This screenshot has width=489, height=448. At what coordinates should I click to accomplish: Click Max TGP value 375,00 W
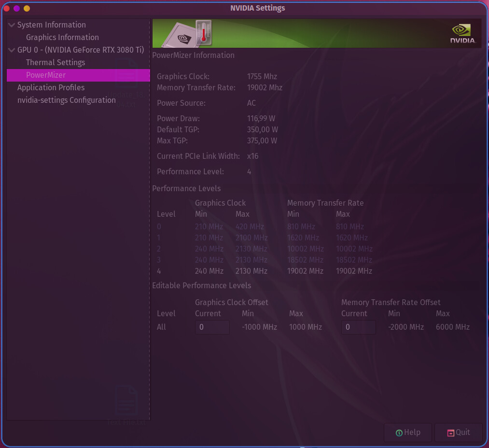(262, 141)
